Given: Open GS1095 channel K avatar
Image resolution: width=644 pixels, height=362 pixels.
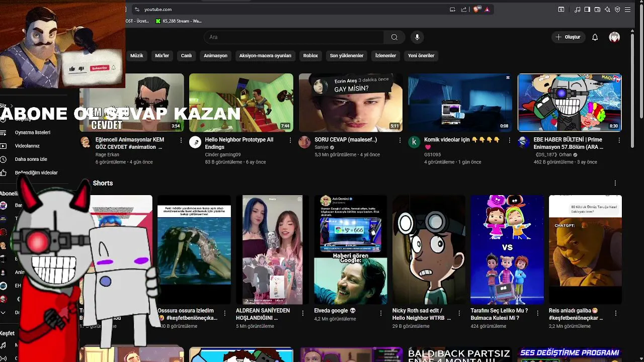Looking at the screenshot, I should pos(414,142).
